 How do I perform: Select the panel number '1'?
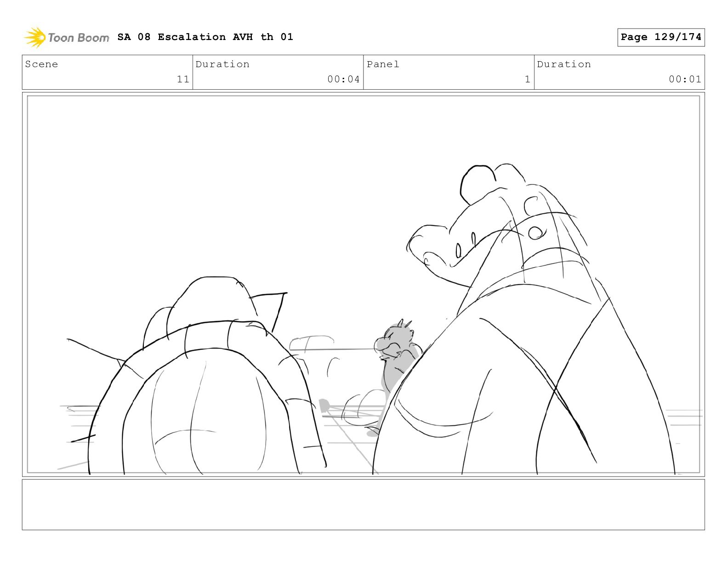click(x=528, y=79)
